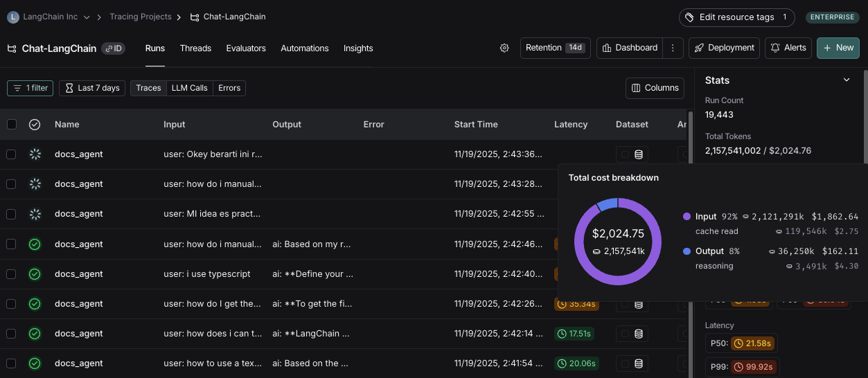Click the Edit resource tags button
The height and width of the screenshot is (378, 868).
pyautogui.click(x=736, y=17)
